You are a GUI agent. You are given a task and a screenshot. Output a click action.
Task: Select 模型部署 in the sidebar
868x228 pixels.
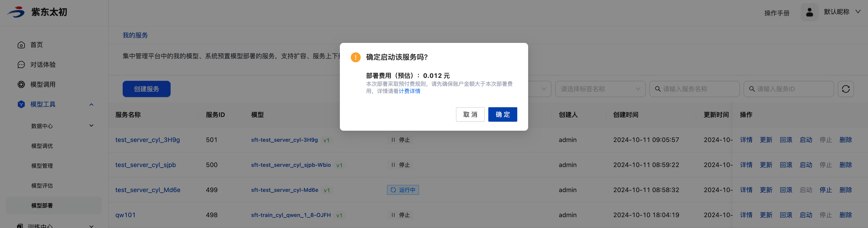tap(42, 205)
